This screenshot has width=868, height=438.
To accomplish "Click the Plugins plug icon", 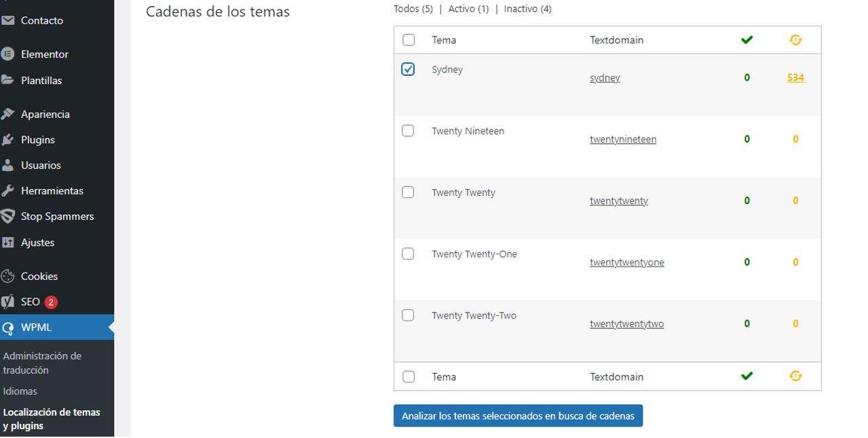I will [x=7, y=140].
